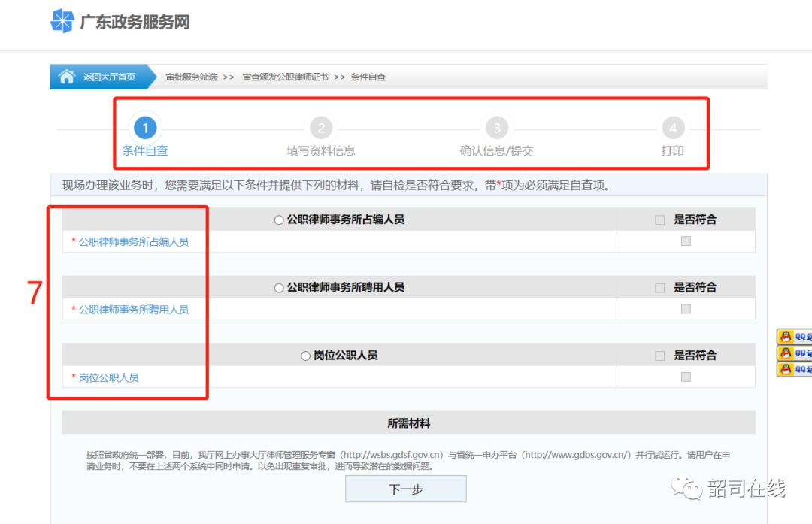Click the 确认信息/提交 step label
Viewport: 812px width, 524px height.
[x=497, y=150]
